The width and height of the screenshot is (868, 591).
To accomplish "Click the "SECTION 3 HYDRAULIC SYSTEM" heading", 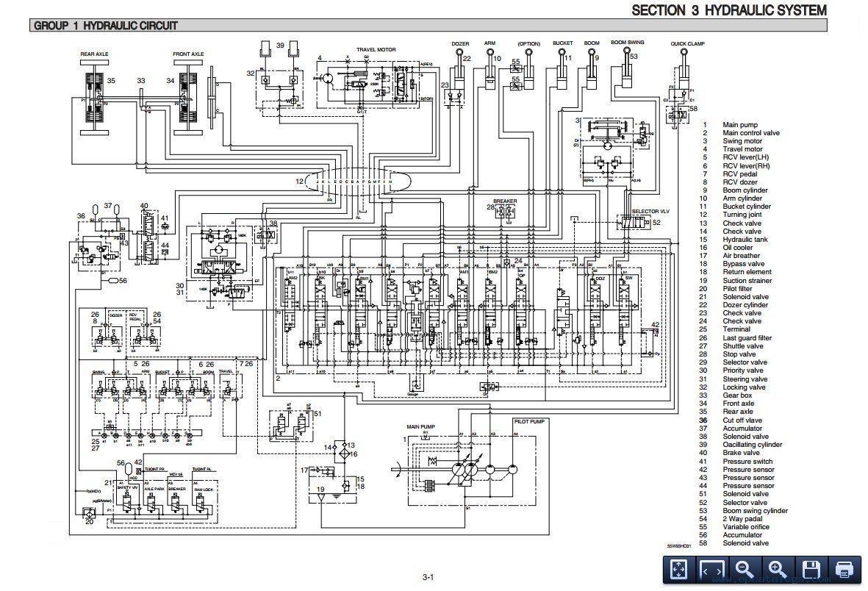I will (729, 10).
